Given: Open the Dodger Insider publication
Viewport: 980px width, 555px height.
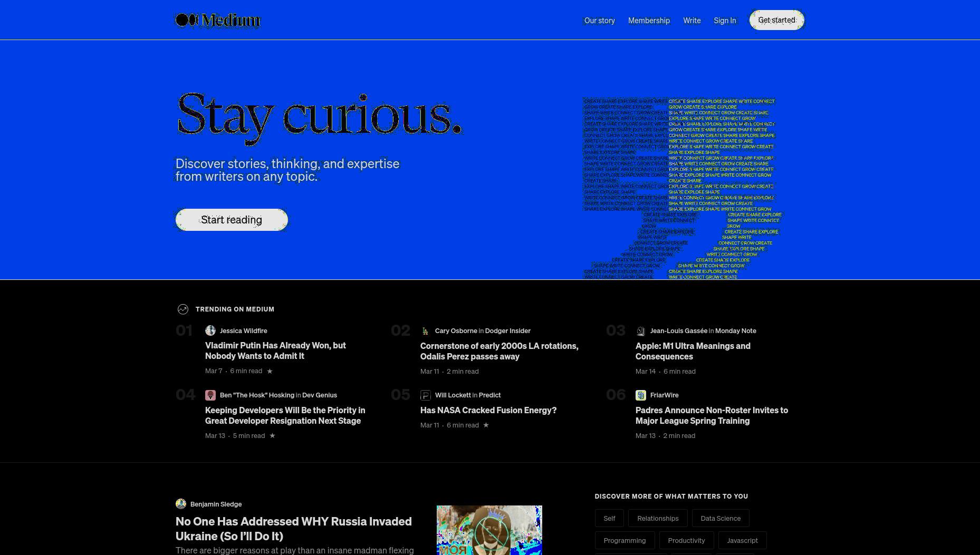Looking at the screenshot, I should tap(507, 330).
